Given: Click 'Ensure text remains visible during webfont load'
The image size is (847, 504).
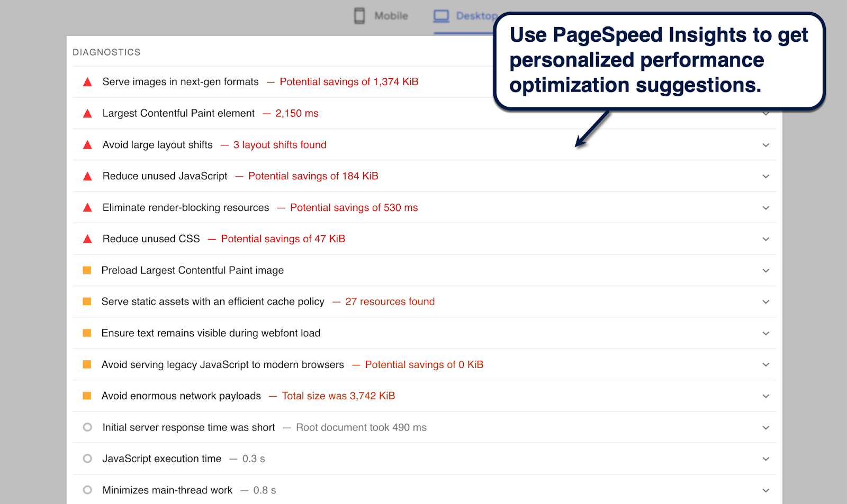Looking at the screenshot, I should point(211,333).
